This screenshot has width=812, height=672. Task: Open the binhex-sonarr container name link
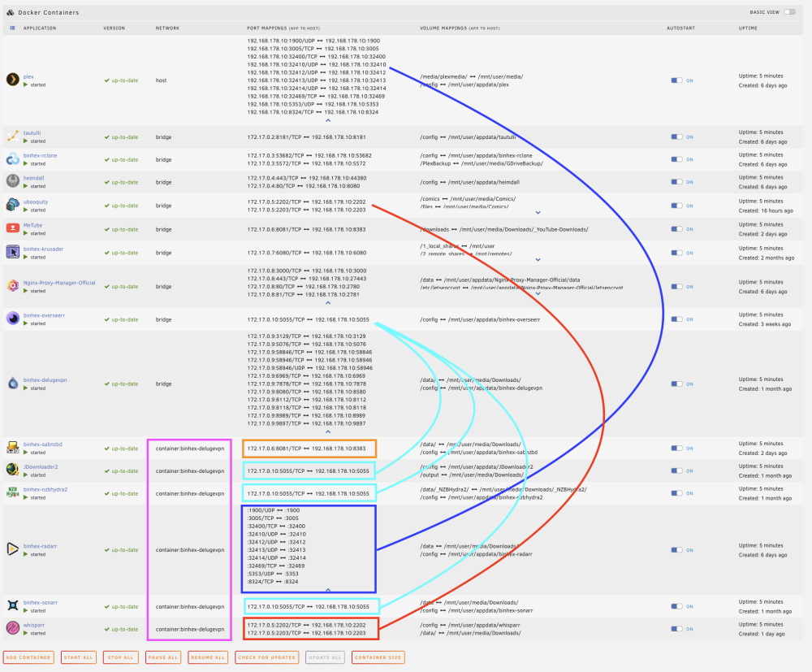(x=41, y=603)
